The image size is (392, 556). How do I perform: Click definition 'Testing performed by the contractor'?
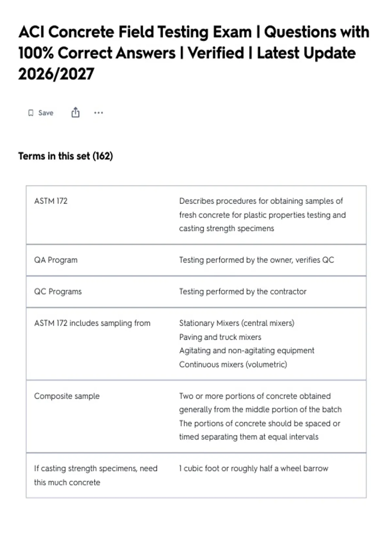tap(243, 291)
